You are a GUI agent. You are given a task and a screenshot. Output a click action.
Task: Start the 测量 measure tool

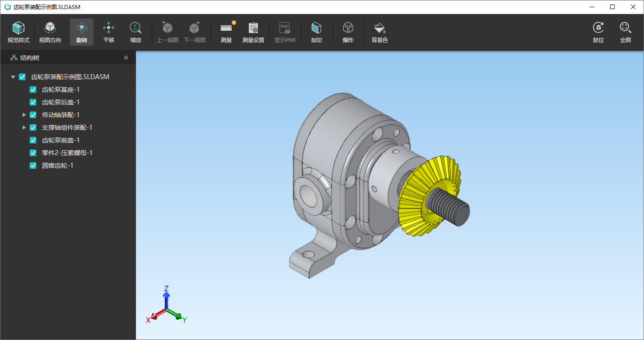pos(226,32)
